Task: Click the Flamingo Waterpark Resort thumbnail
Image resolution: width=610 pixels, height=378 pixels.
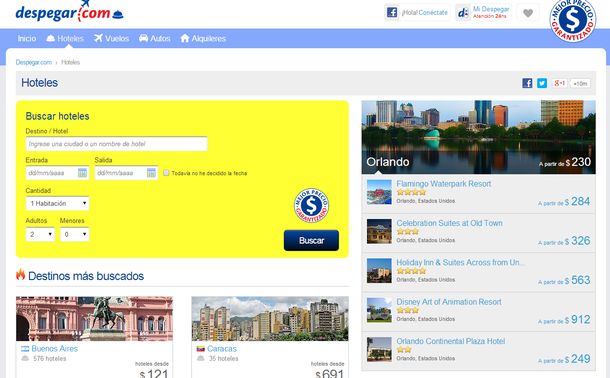Action: [x=379, y=192]
